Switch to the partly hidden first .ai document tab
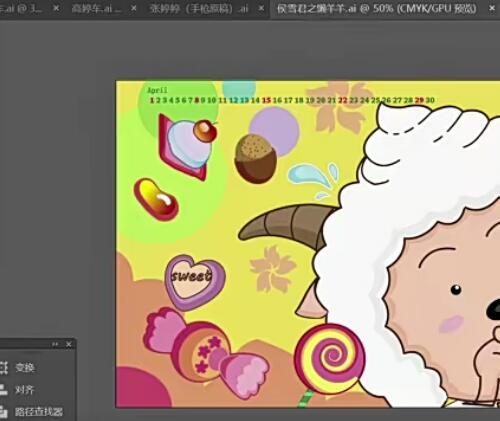 pyautogui.click(x=21, y=9)
